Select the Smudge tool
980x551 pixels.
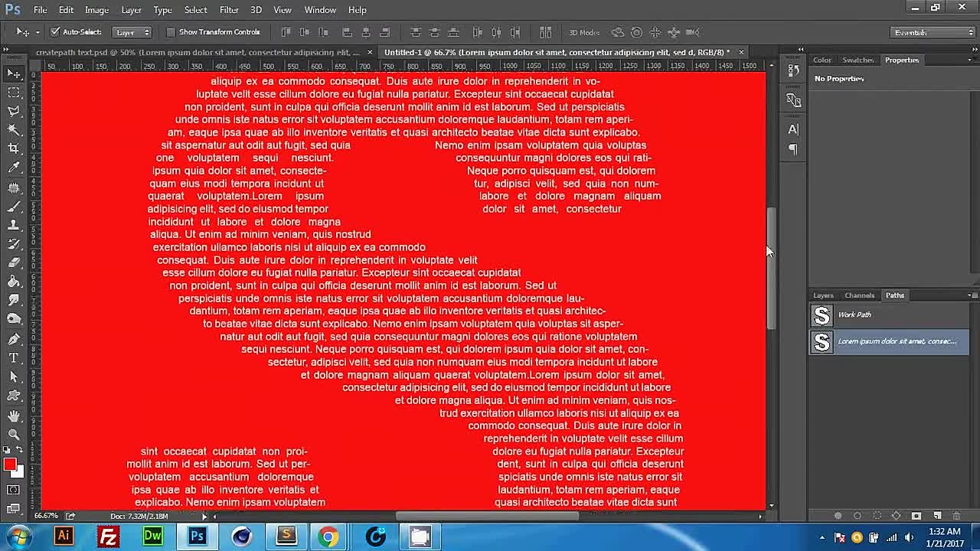14,301
